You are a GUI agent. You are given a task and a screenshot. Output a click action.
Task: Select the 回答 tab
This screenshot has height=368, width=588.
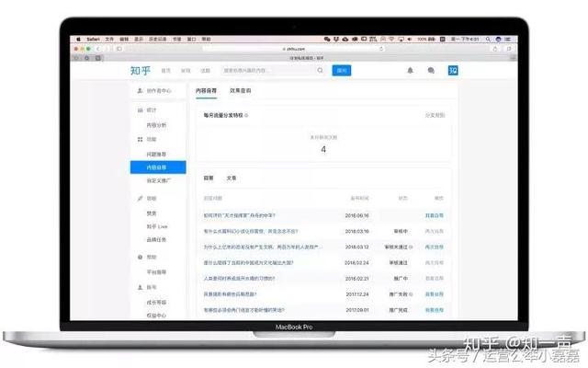coord(209,178)
